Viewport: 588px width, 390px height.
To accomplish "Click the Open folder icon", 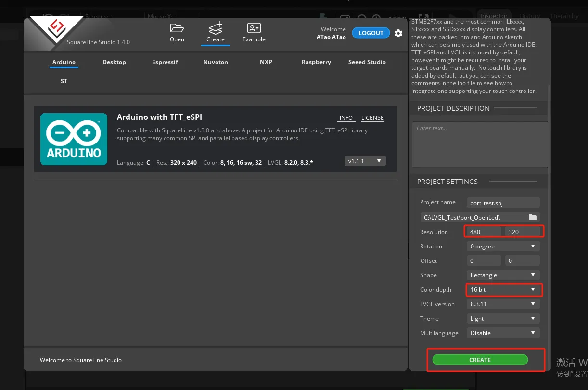I will pos(177,28).
